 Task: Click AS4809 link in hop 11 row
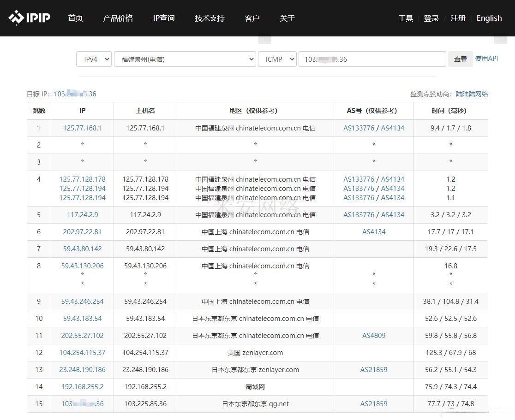point(374,335)
